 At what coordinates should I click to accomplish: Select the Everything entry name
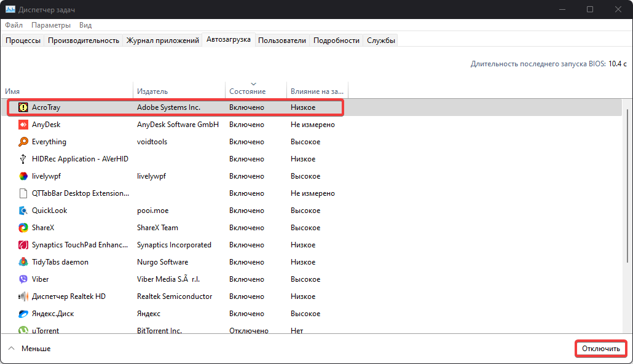click(49, 142)
